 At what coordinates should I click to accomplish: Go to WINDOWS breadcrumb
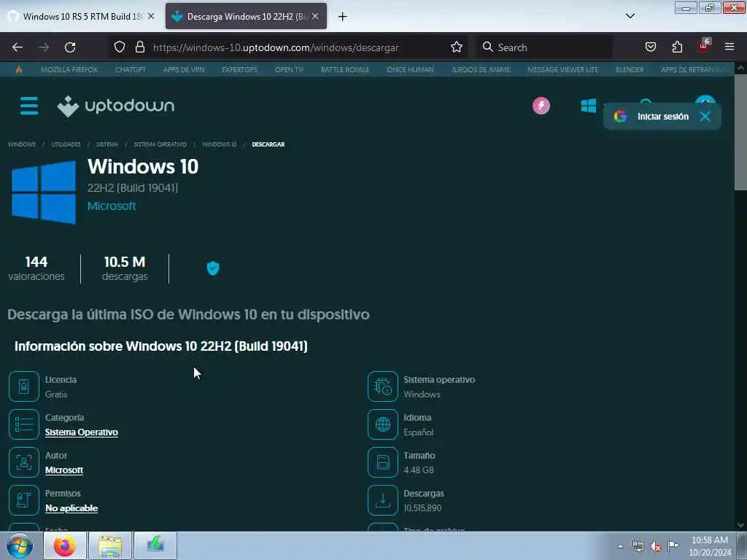click(x=21, y=144)
